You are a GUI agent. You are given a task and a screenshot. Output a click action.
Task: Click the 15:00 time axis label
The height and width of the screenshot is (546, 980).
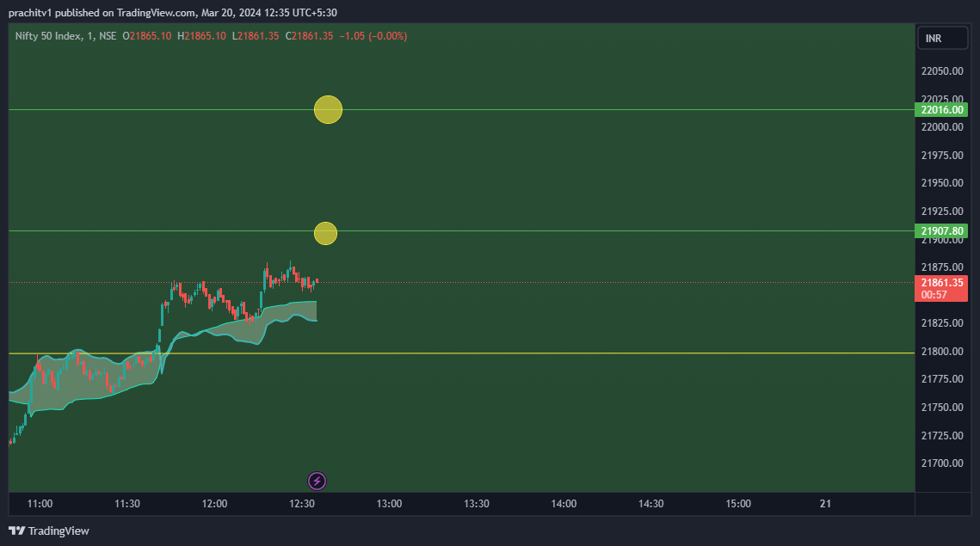pos(738,504)
